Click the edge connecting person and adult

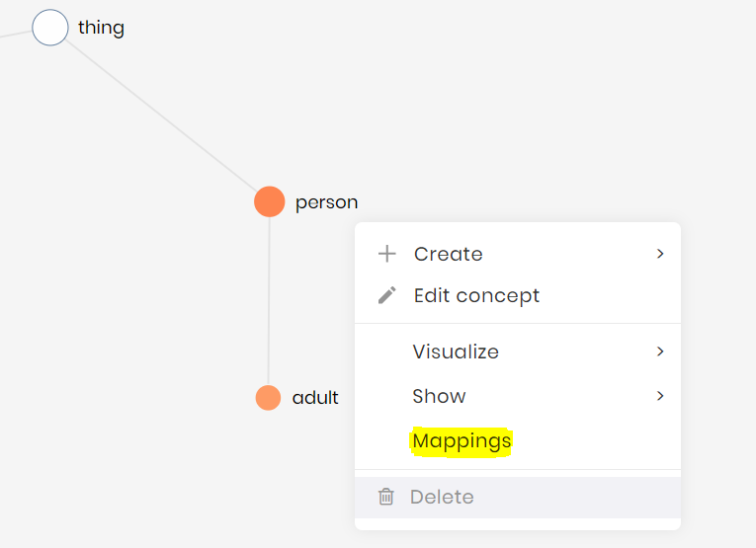(x=269, y=296)
